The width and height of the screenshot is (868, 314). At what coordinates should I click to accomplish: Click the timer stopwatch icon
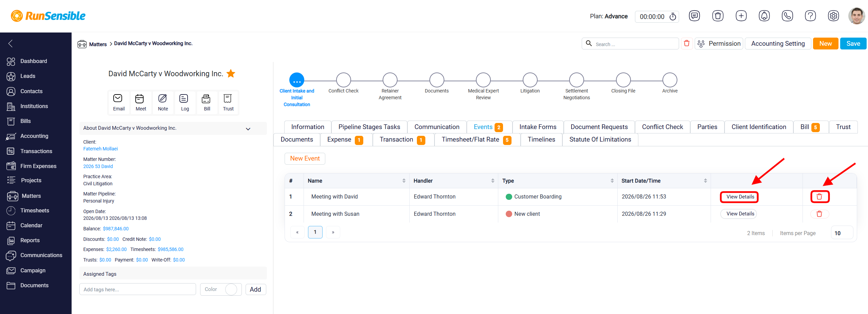(673, 17)
